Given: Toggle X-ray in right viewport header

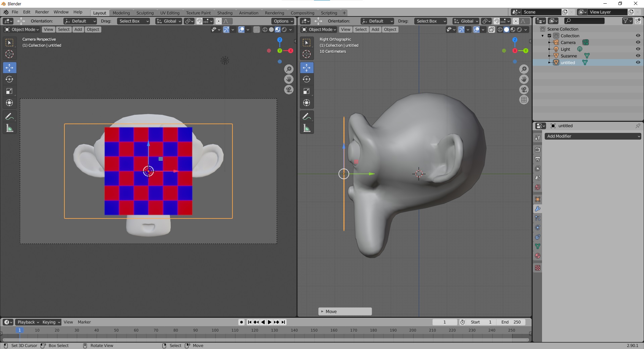Looking at the screenshot, I should pos(492,30).
